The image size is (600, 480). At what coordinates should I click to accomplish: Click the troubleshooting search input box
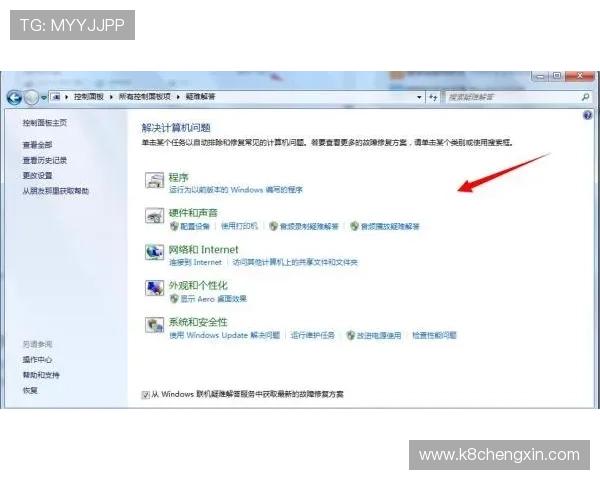coord(513,97)
